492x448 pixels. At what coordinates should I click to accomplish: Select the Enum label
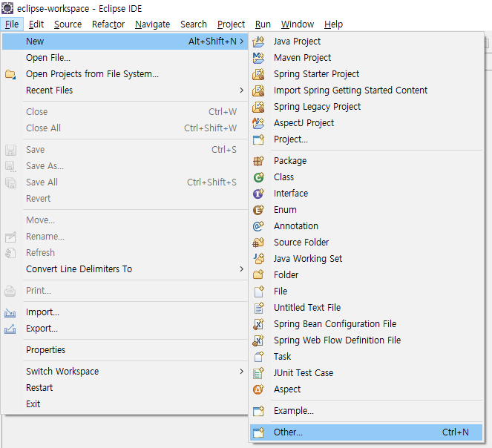click(285, 210)
